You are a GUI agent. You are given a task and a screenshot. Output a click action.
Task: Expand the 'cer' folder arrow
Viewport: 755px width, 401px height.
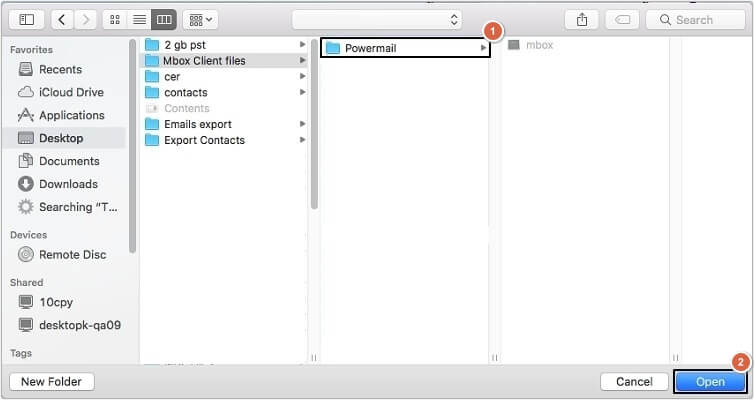pos(302,76)
